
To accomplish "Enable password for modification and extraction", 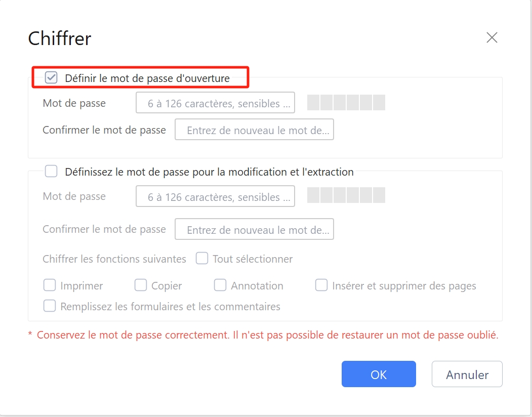I will (x=51, y=171).
